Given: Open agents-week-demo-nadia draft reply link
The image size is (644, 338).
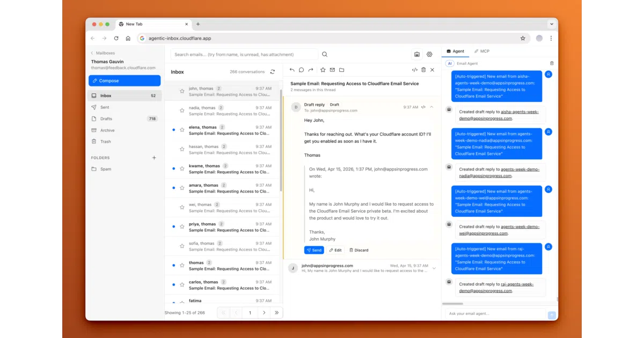Looking at the screenshot, I should 499,172.
